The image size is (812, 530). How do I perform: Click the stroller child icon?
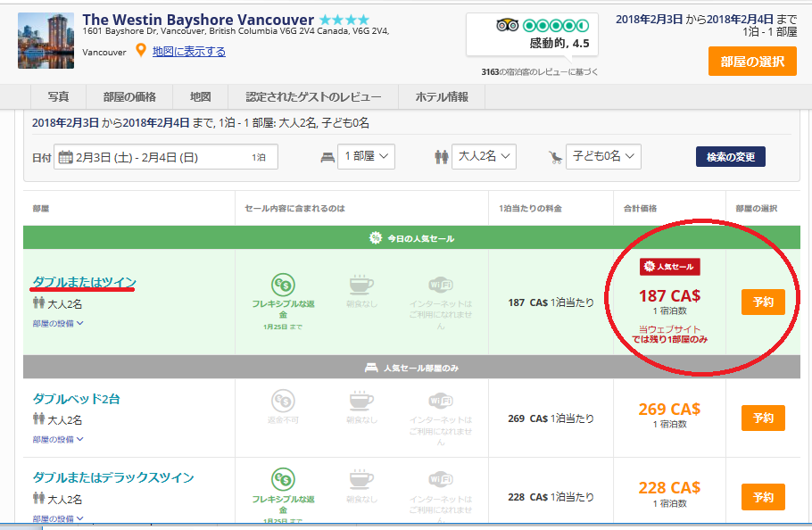[x=556, y=157]
